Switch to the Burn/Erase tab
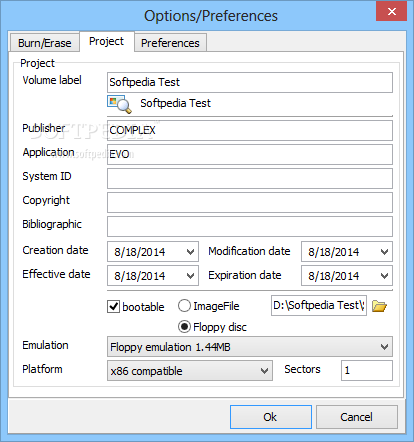The height and width of the screenshot is (442, 414). 45,43
